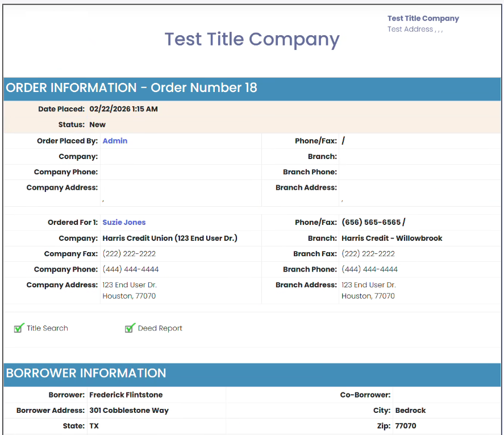
Task: Click the Branch Fax number value
Action: (x=368, y=254)
